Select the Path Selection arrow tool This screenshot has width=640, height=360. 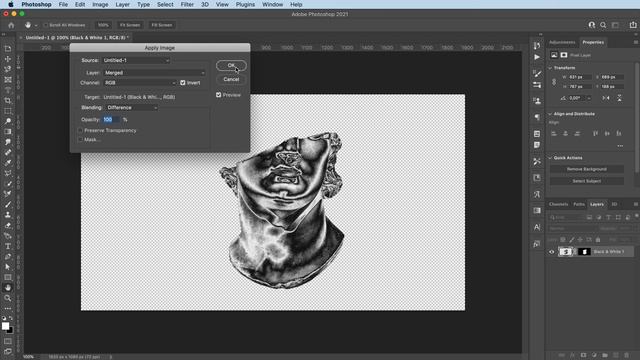click(8, 267)
